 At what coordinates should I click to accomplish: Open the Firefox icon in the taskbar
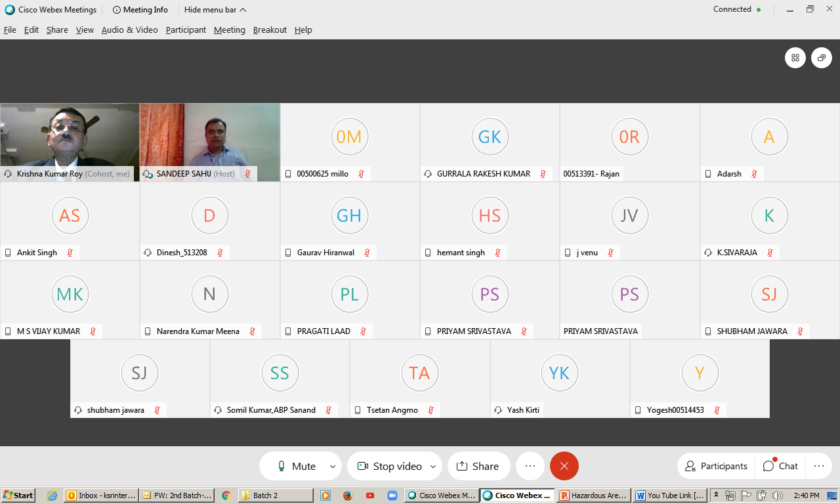tap(348, 495)
